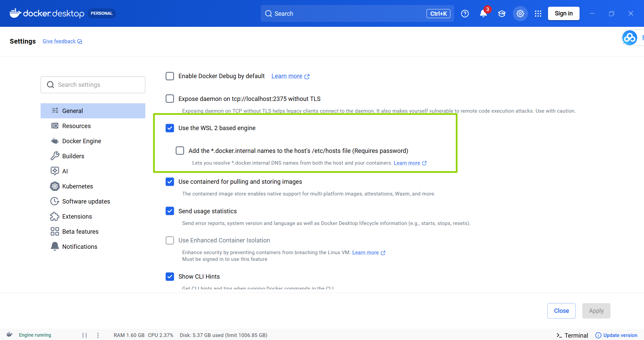Open notifications bell with 3 badge

click(x=483, y=13)
